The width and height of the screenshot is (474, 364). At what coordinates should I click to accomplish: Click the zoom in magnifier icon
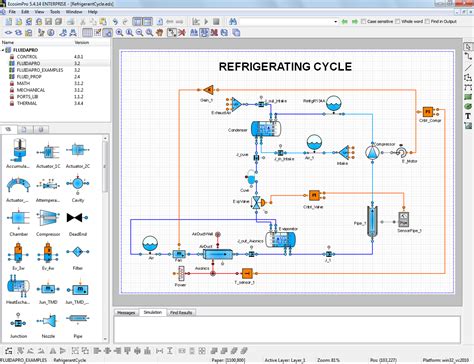pyautogui.click(x=119, y=32)
